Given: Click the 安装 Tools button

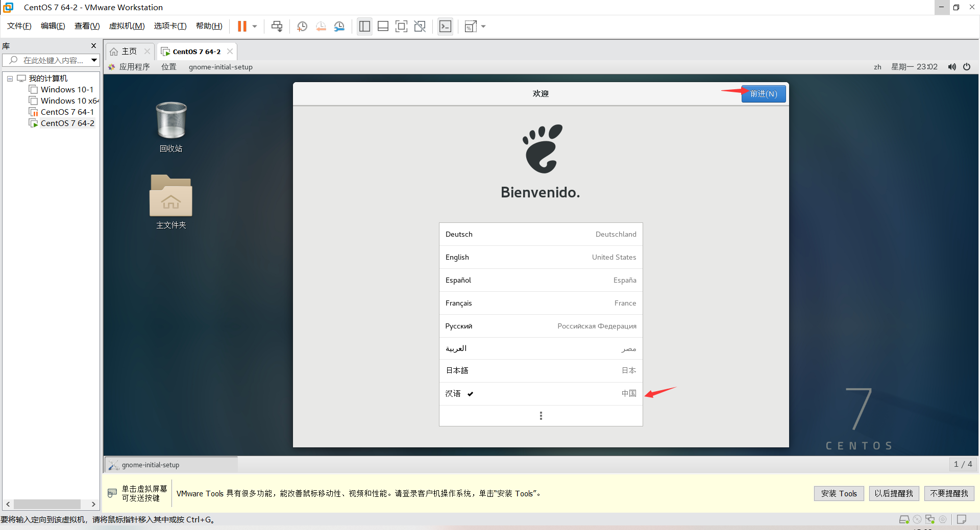Looking at the screenshot, I should point(839,493).
